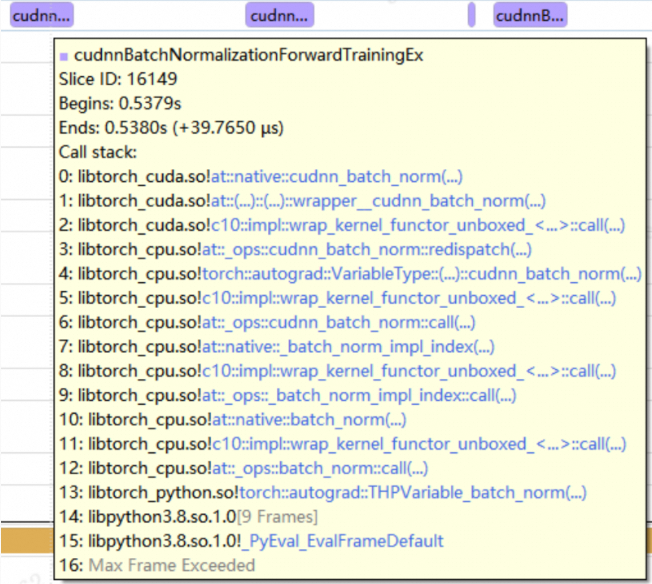Click frame 14 libpython3.8.so.1.0 [9 Frames]
652x584 pixels.
click(188, 517)
